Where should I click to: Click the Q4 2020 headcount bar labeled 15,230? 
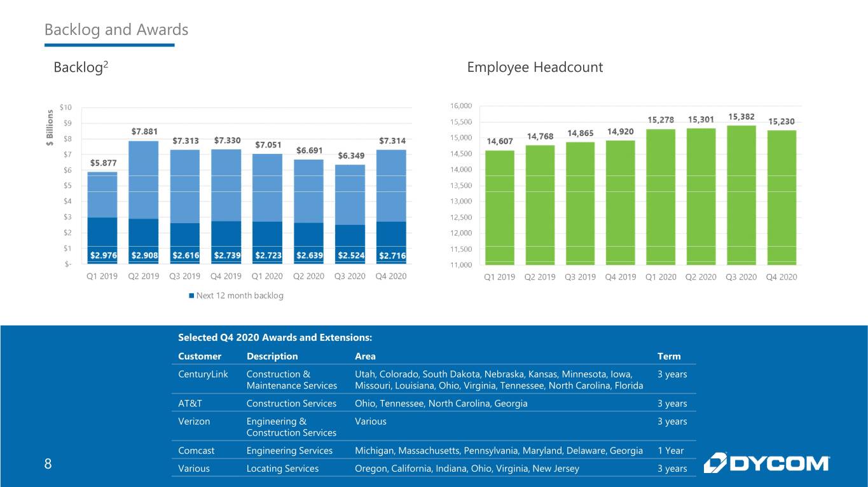click(782, 197)
